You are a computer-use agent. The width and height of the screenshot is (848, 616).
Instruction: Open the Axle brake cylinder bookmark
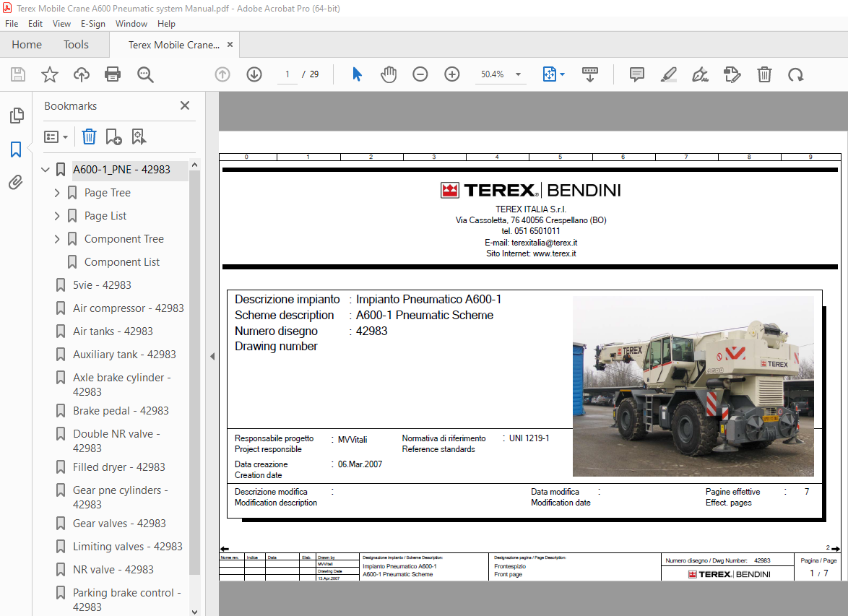(x=121, y=384)
